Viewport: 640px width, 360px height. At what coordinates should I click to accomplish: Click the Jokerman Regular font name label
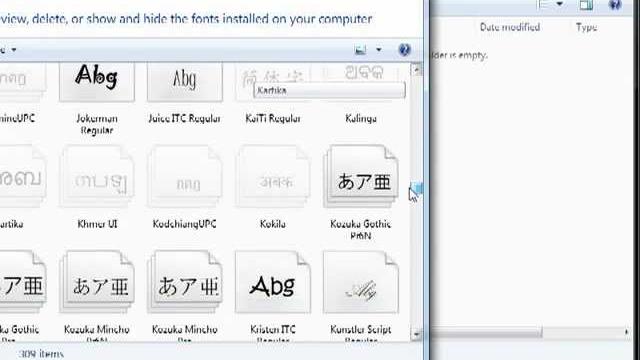[x=97, y=124]
